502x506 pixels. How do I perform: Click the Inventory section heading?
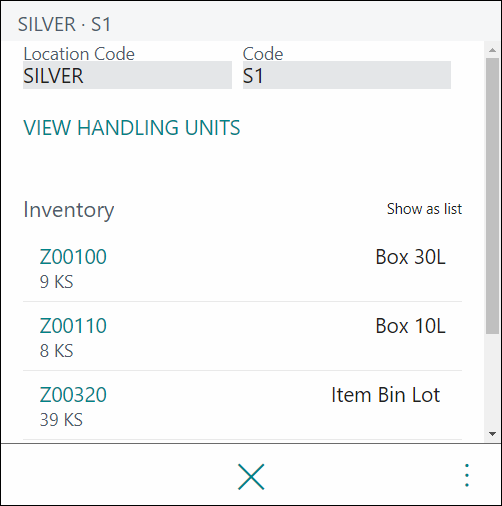tap(69, 210)
